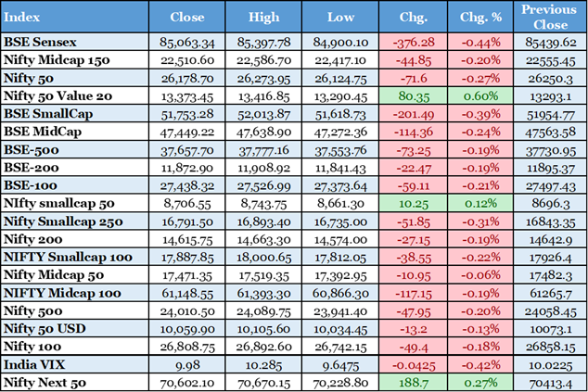Click the Previous Close column header
The height and width of the screenshot is (392, 588).
(x=550, y=17)
